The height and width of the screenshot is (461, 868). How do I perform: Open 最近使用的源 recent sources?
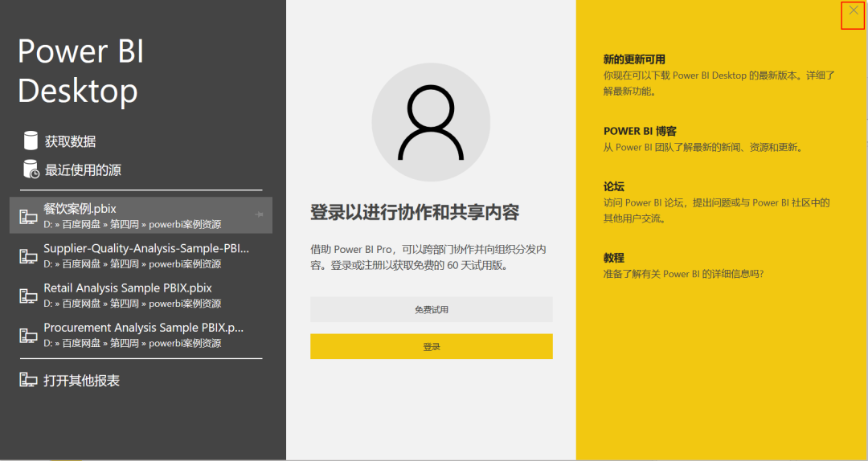point(83,170)
